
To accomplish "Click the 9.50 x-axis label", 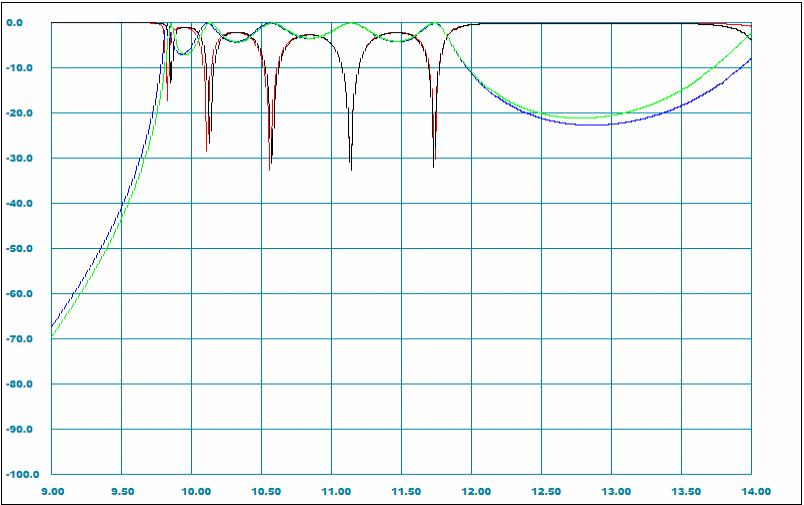I will [x=122, y=490].
